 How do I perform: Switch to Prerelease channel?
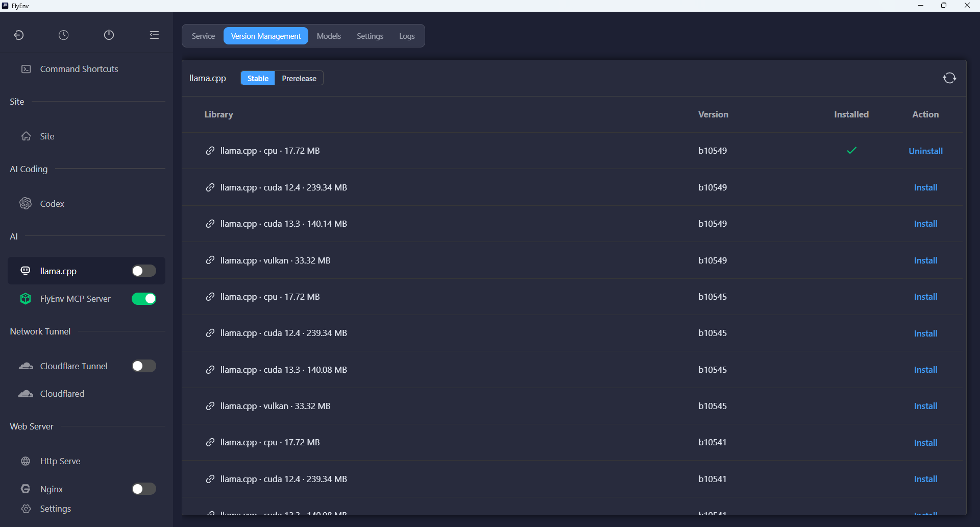(x=299, y=78)
